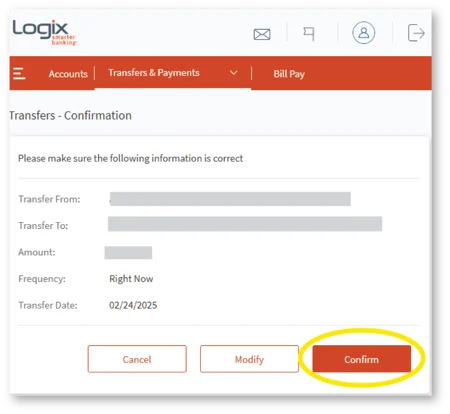
Task: Select the Transfers & Payments tab
Action: click(x=154, y=73)
